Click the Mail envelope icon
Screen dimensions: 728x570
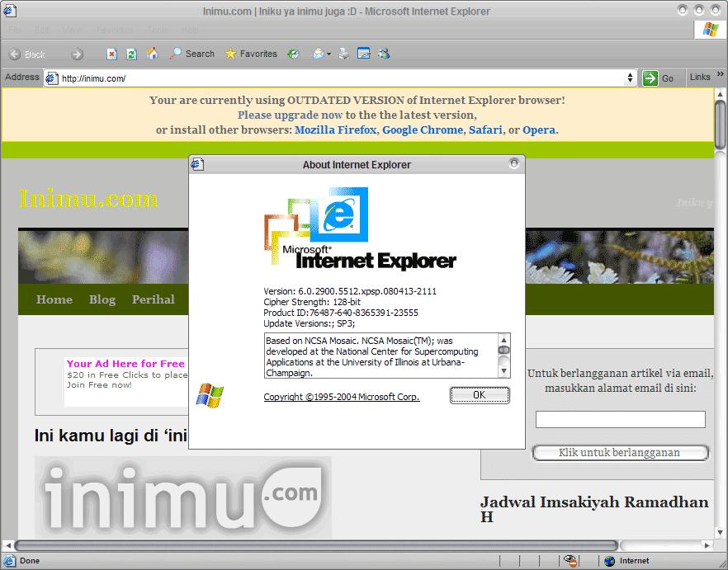(x=318, y=54)
